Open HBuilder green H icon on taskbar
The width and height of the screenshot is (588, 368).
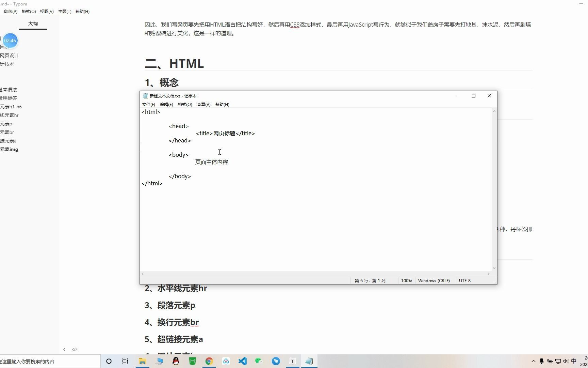point(193,361)
